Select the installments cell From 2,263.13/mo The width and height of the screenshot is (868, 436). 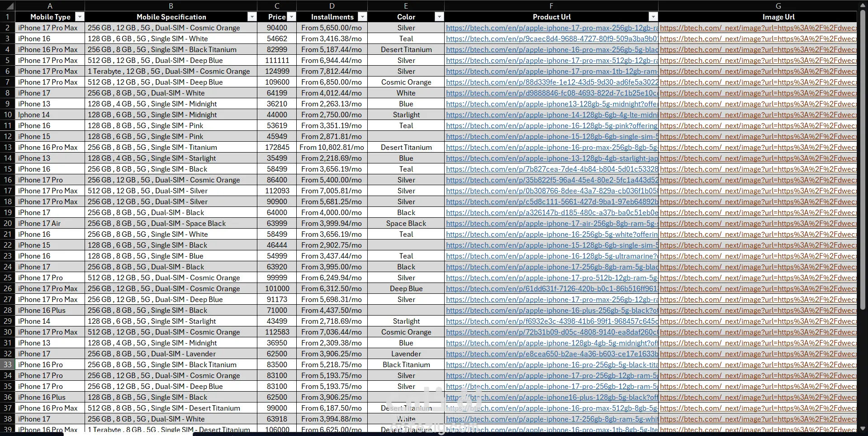tap(332, 104)
